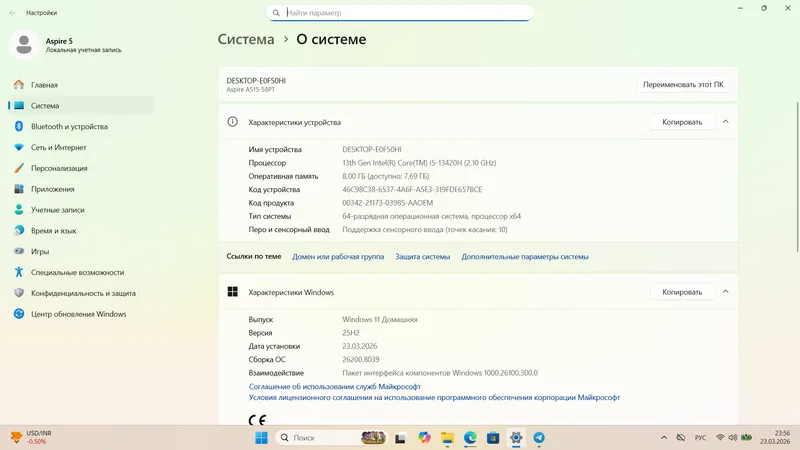This screenshot has width=800, height=450.
Task: Click the Сборка ОС value 26200.8039
Action: click(361, 360)
